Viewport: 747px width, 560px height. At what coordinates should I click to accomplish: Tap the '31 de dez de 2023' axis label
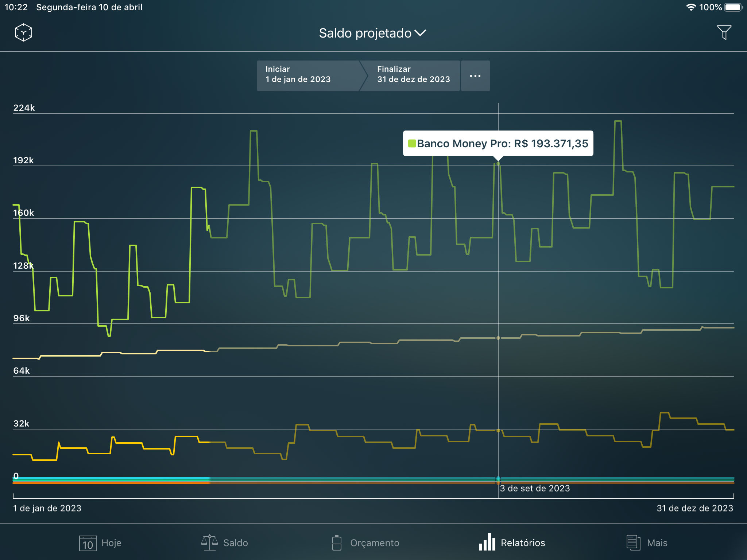[695, 508]
